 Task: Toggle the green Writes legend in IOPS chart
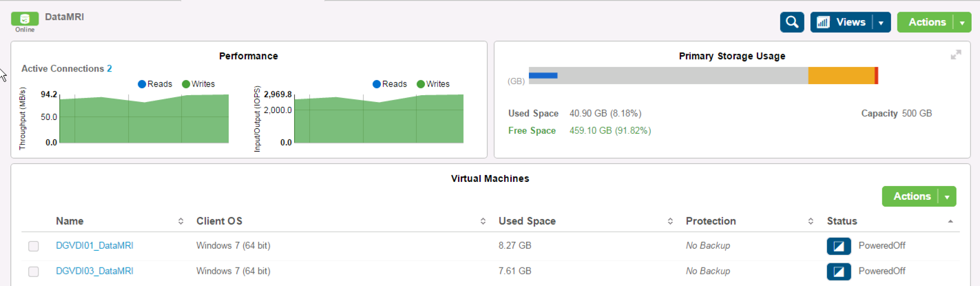coord(430,84)
